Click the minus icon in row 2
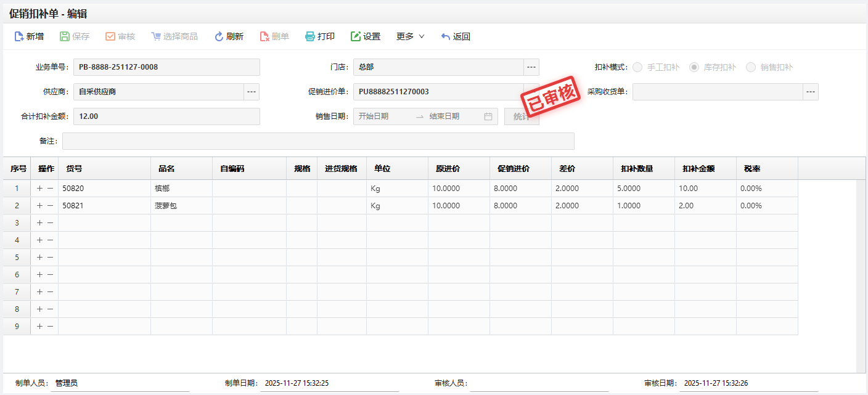 pyautogui.click(x=50, y=206)
